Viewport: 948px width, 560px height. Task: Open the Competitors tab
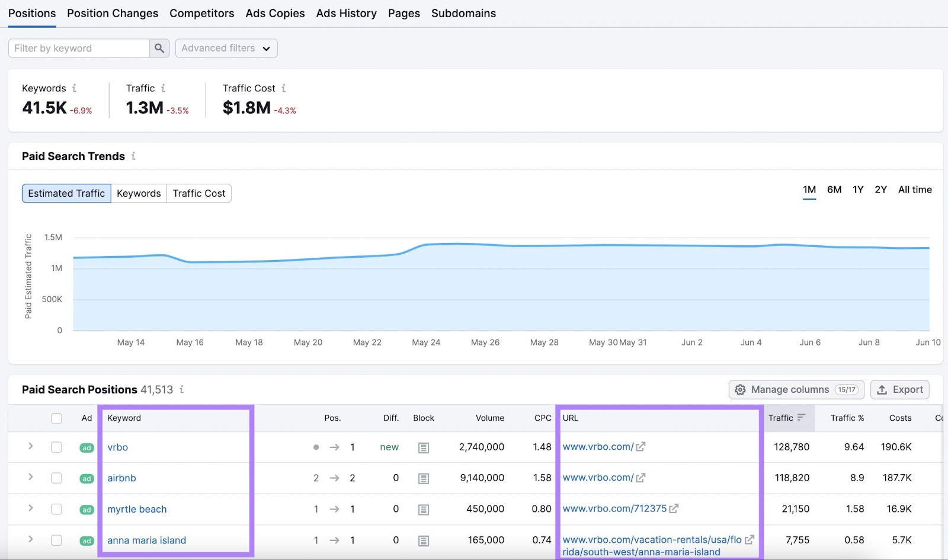(202, 13)
